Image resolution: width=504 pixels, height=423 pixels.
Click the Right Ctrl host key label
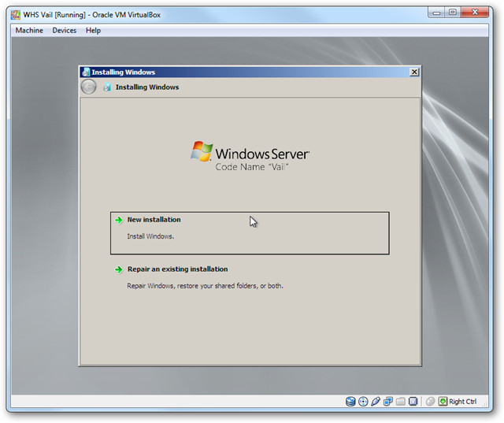point(462,402)
